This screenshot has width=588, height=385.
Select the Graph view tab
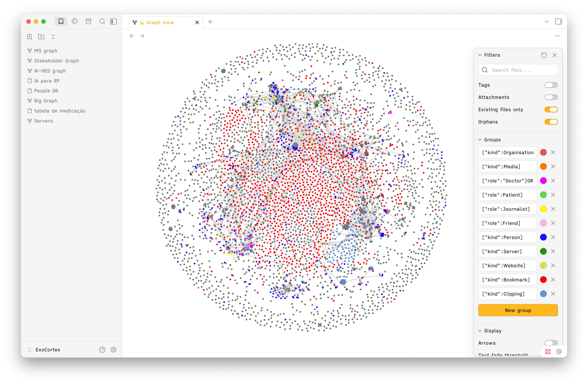click(160, 22)
